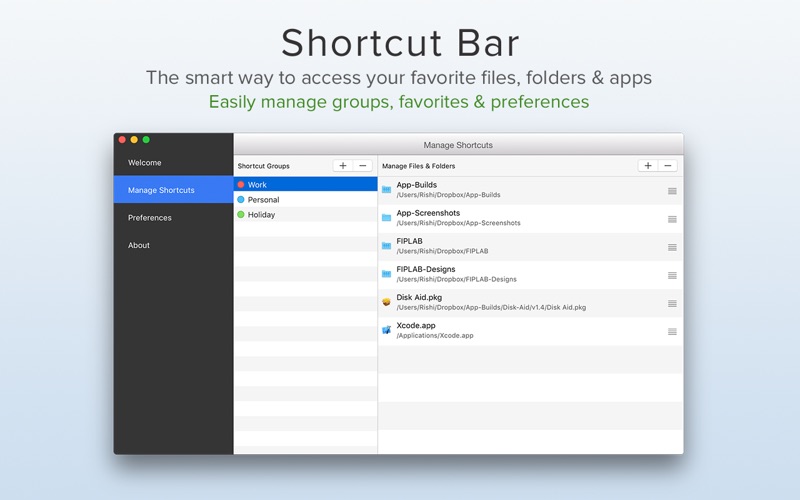The height and width of the screenshot is (500, 800).
Task: Click the red color dot beside Work
Action: coord(241,185)
